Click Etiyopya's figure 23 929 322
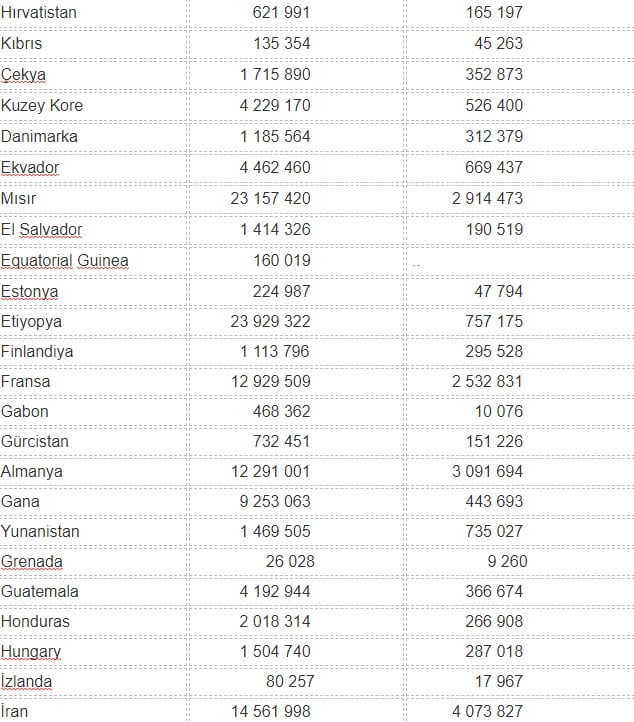Viewport: 634px width, 722px height. point(270,321)
